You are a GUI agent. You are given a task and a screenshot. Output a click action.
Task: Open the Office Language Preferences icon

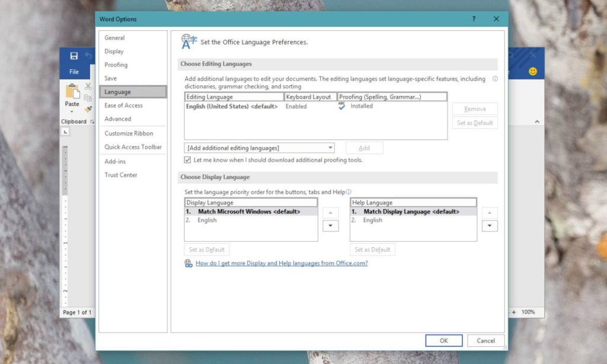click(188, 42)
